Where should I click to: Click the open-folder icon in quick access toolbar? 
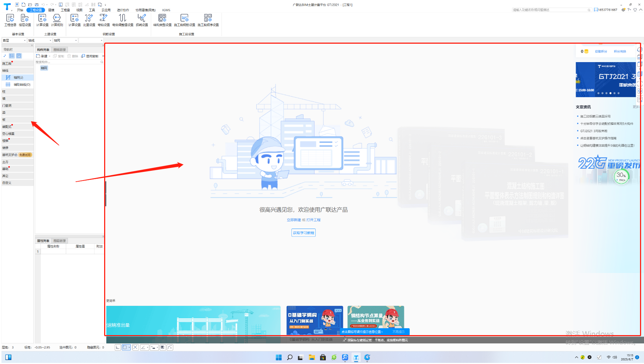[30, 5]
